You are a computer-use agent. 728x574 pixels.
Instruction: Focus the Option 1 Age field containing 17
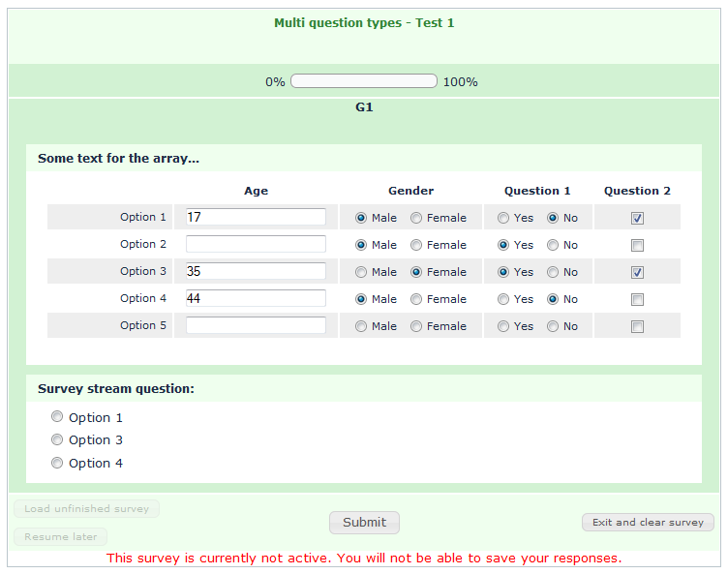256,217
